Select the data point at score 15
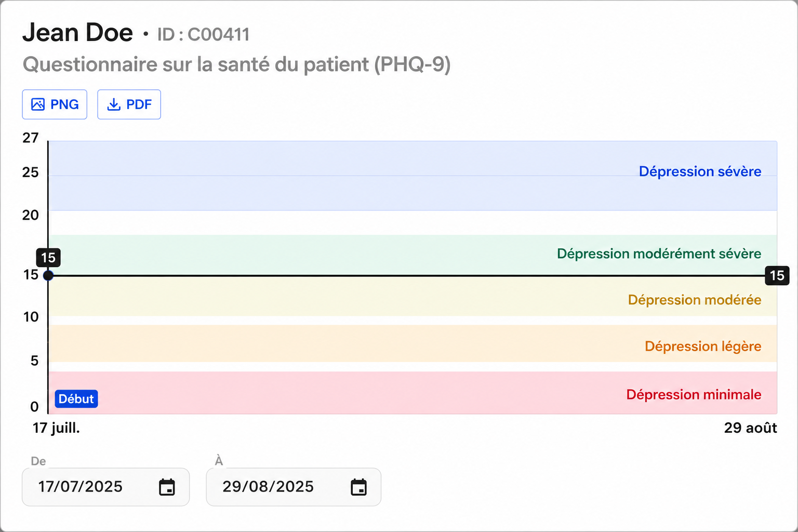Viewport: 798px width, 532px height. point(48,275)
